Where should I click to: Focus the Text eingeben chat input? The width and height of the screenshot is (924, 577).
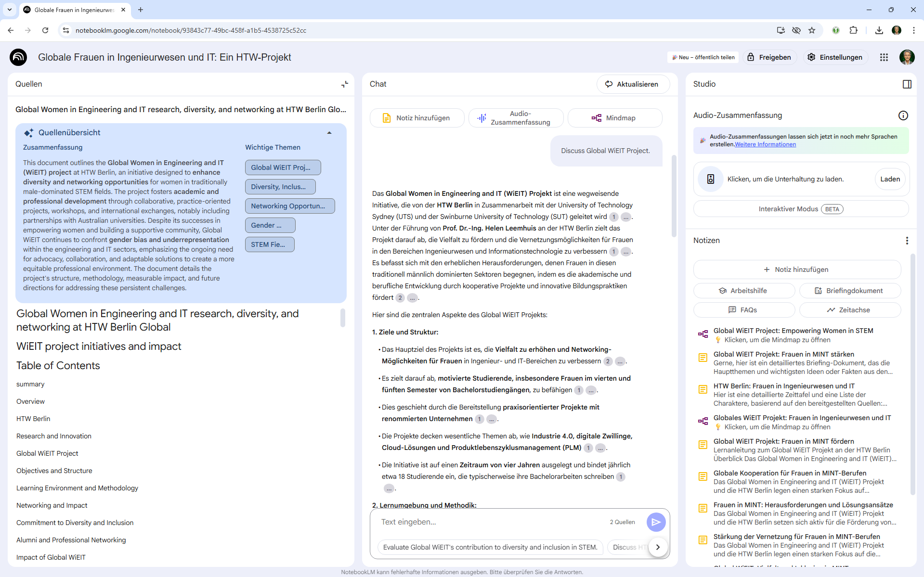(x=491, y=522)
